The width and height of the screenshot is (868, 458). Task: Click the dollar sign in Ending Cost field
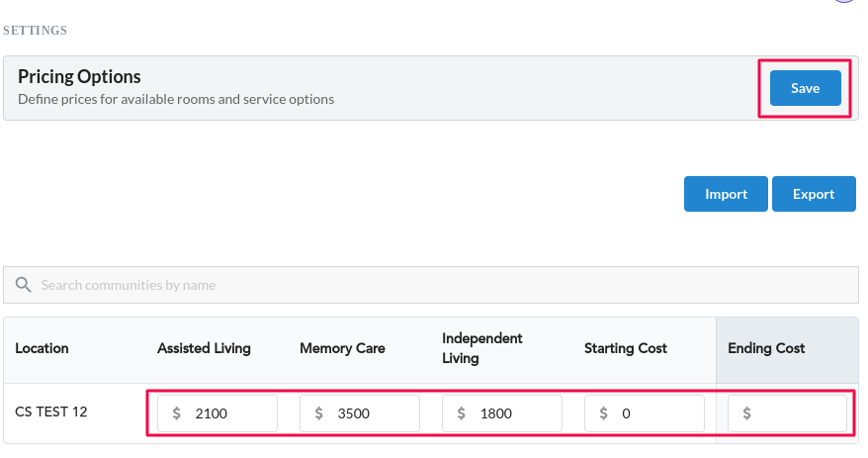coord(746,413)
